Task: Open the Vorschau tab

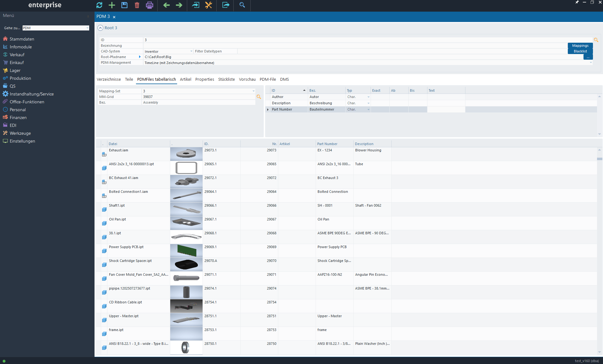Action: pos(247,79)
